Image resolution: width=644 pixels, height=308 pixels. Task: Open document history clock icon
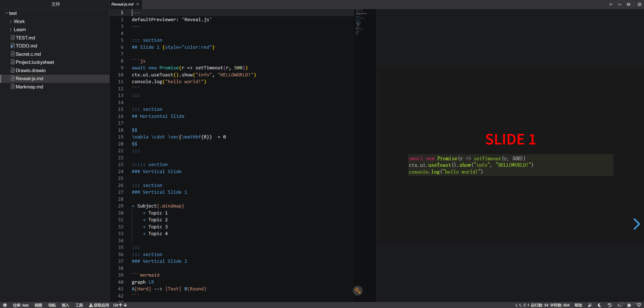609,305
